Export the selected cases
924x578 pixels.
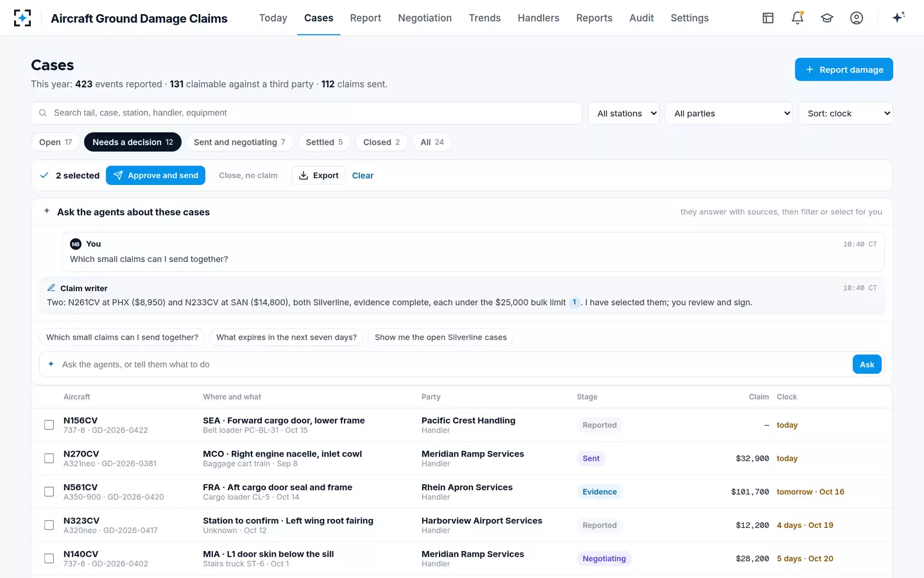pos(318,175)
